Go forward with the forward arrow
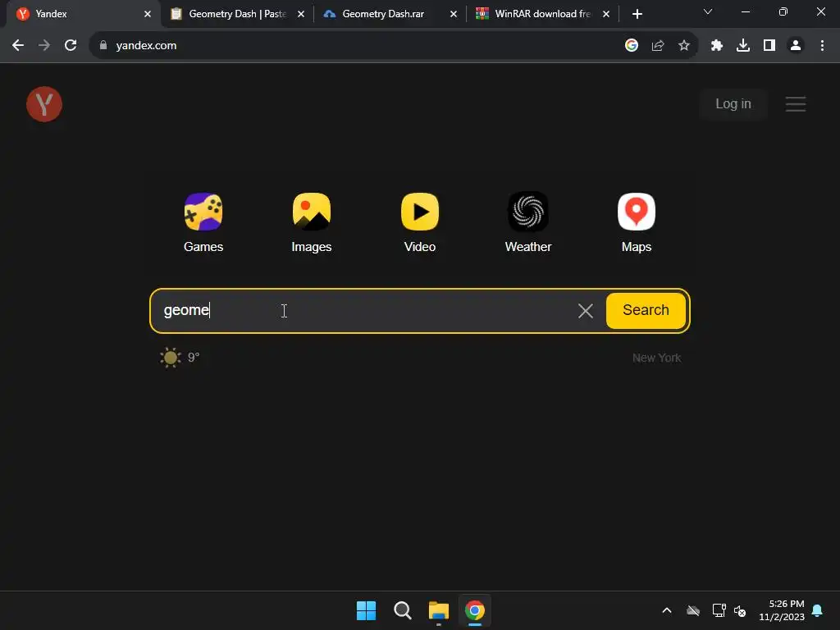 (x=44, y=46)
